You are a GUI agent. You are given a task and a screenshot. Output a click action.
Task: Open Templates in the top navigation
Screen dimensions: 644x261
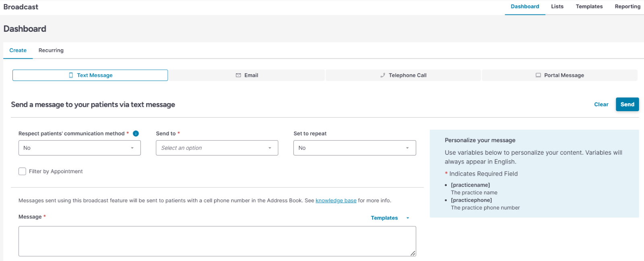[589, 6]
